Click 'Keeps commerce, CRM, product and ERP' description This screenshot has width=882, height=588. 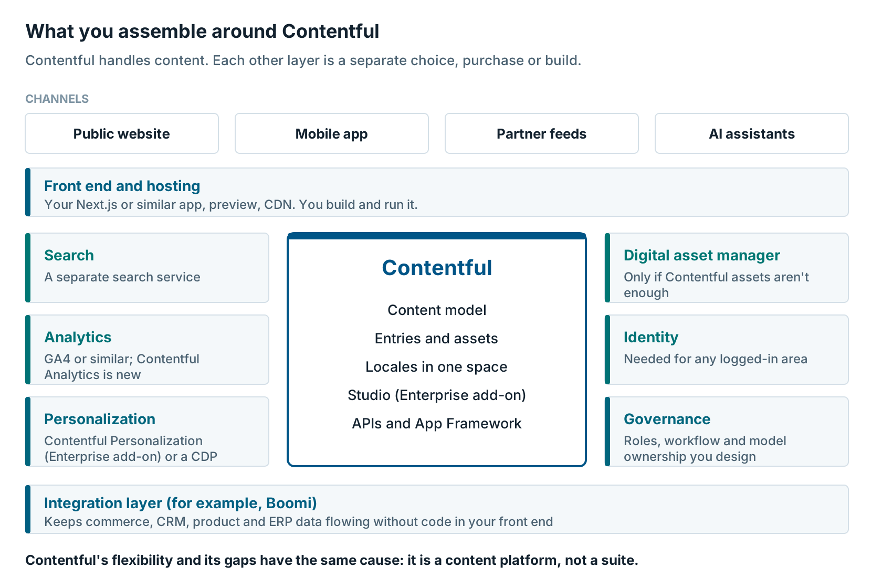point(299,522)
